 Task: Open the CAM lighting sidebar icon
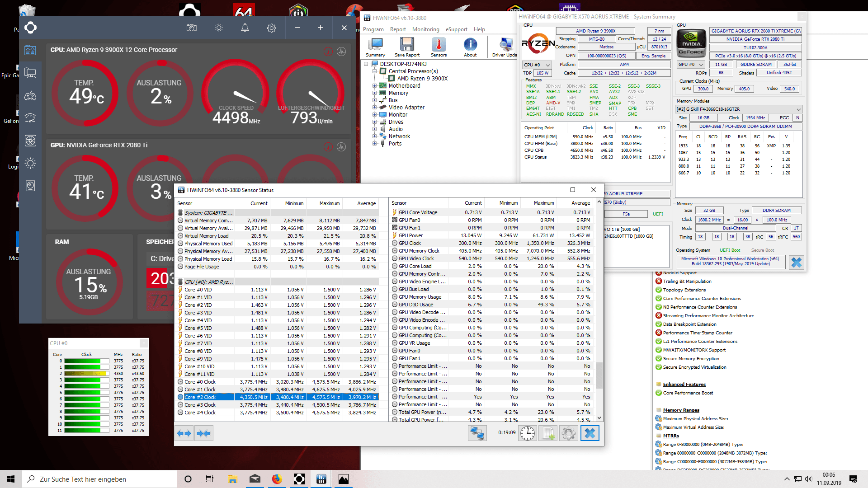(30, 163)
